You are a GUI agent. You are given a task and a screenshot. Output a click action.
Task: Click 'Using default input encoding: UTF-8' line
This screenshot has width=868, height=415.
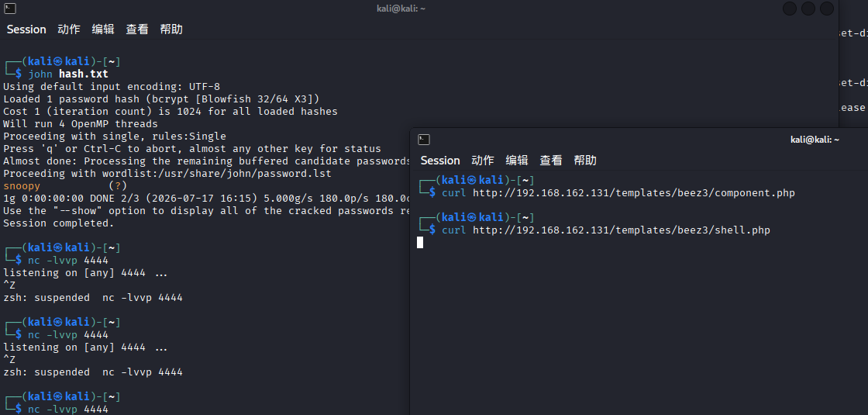[112, 86]
